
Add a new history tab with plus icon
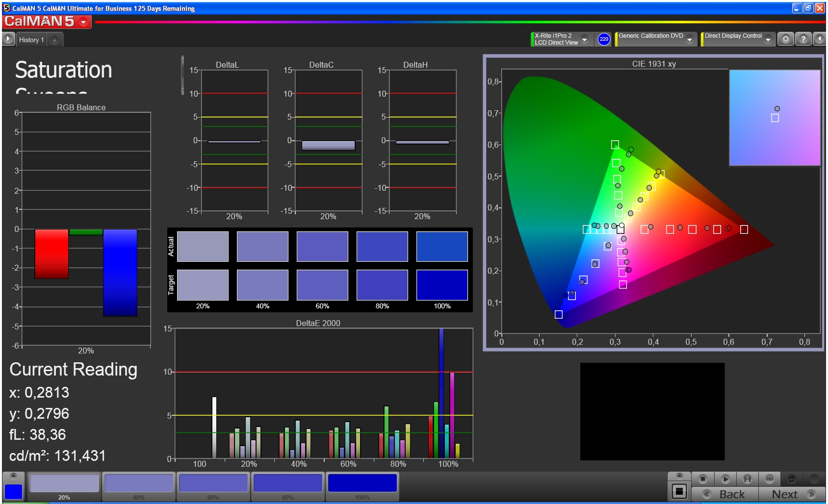54,40
